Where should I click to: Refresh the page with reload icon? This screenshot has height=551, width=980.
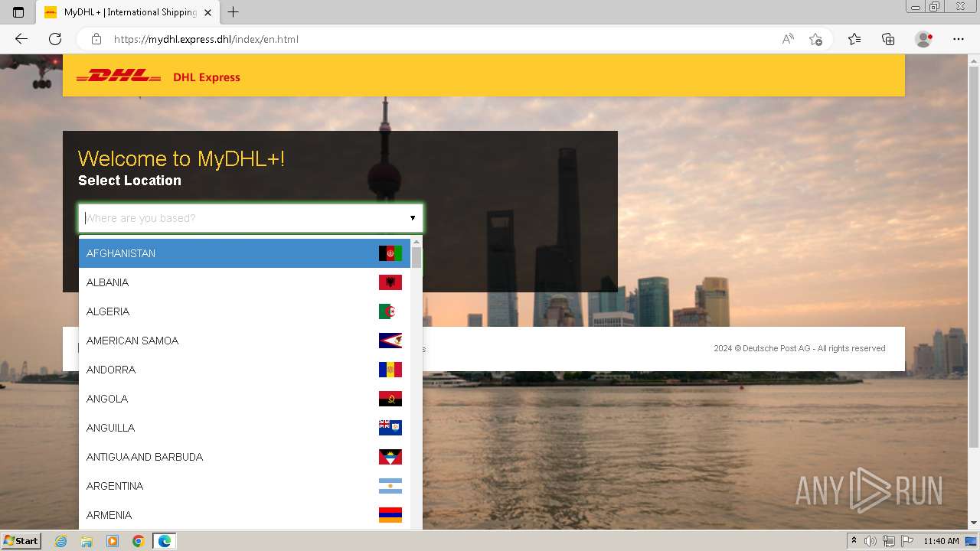(55, 39)
